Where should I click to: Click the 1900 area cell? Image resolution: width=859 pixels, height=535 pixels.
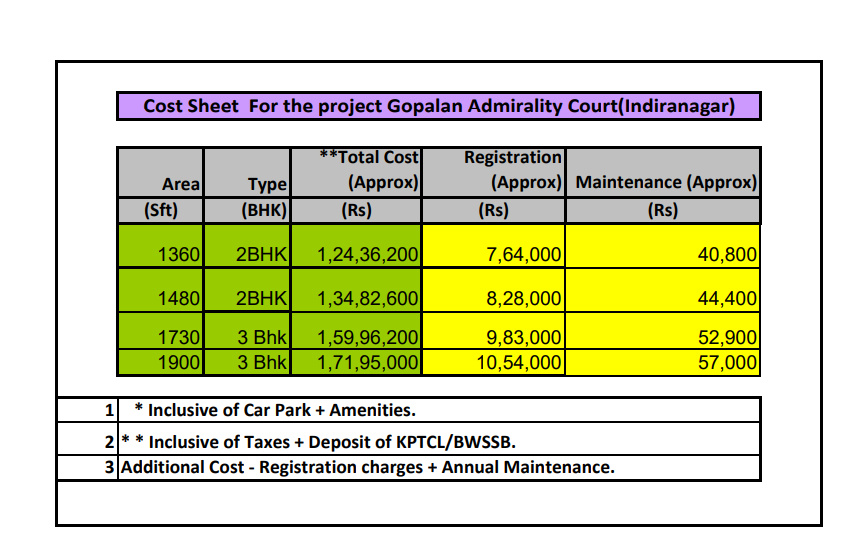click(161, 362)
